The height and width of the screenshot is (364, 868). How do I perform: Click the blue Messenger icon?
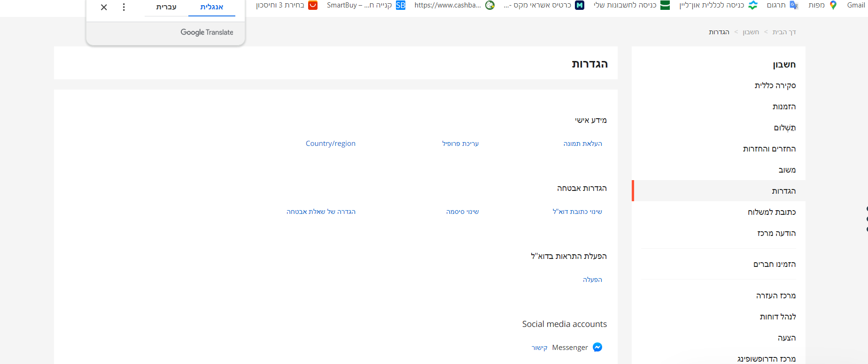(597, 347)
